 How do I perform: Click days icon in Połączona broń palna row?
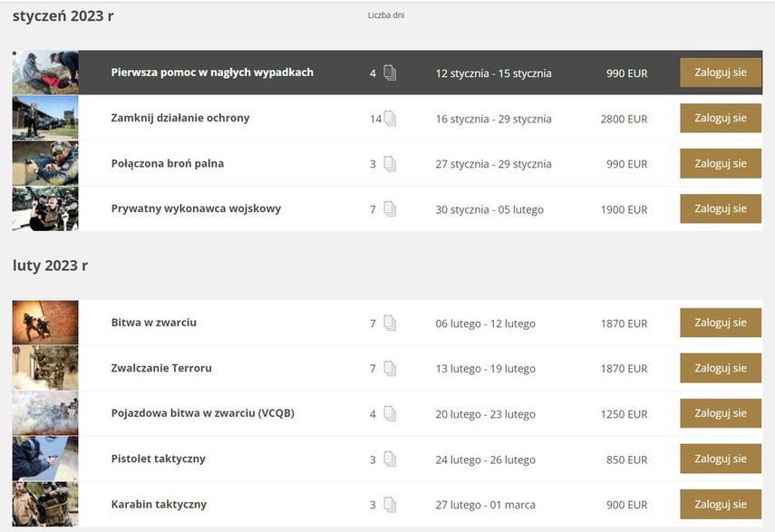390,164
